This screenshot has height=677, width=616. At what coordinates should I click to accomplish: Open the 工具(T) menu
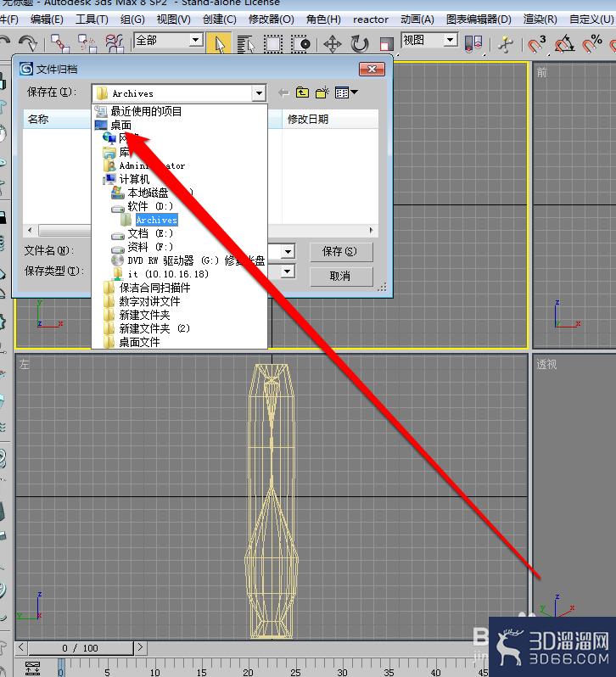point(92,20)
